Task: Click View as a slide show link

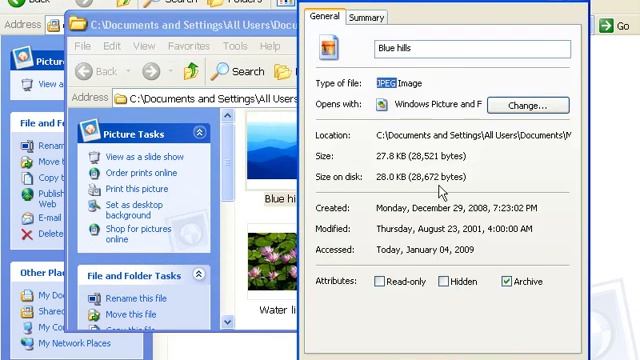Action: tap(144, 157)
